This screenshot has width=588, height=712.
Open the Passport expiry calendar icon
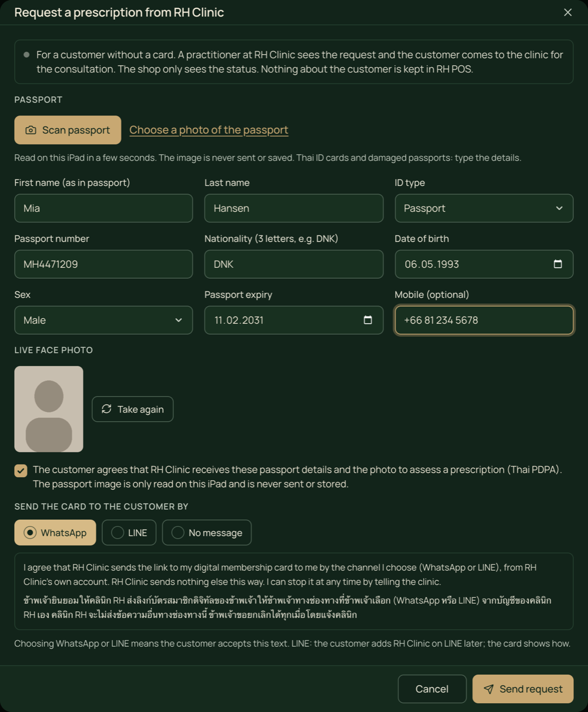(368, 320)
